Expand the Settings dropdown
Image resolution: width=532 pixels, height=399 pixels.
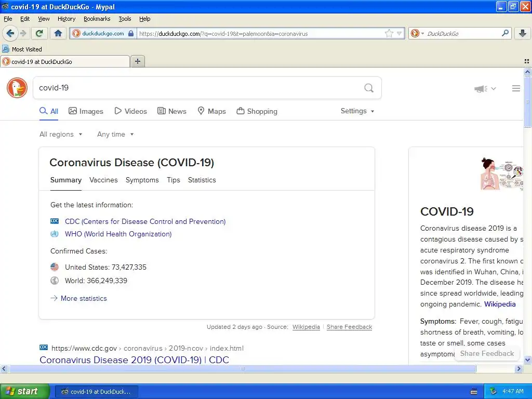coord(357,111)
